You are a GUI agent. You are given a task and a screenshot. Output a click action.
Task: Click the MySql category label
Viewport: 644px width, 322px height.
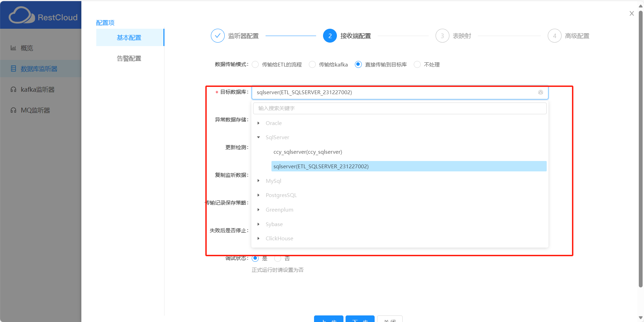pos(274,181)
